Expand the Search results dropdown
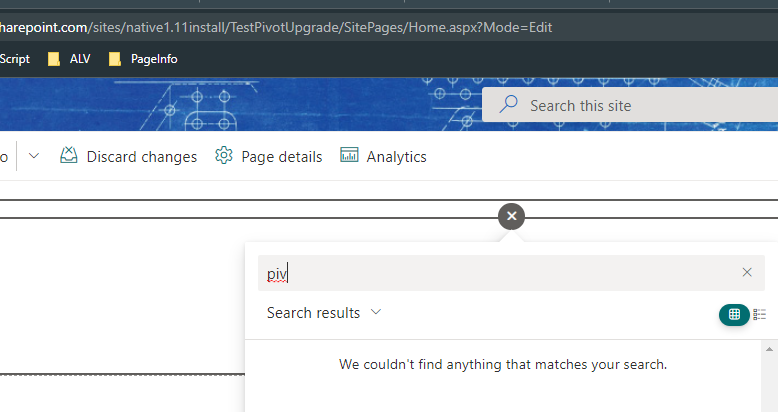Viewport: 778px width, 412px height. (324, 313)
